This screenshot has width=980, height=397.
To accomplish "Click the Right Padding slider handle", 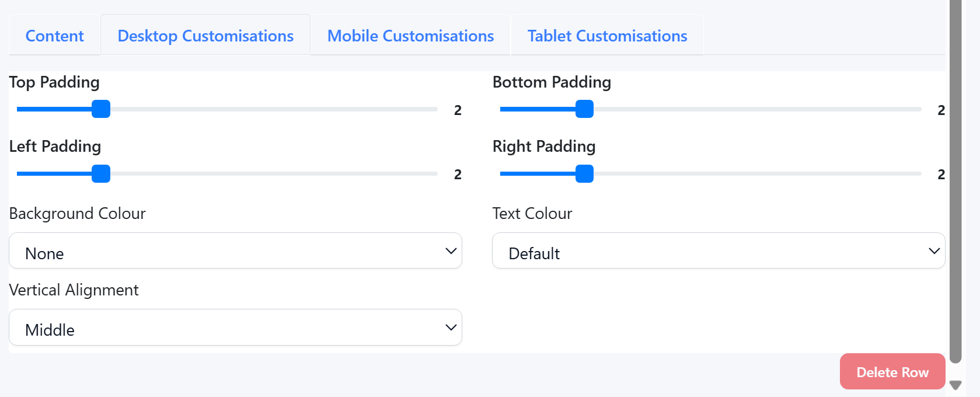I will 584,174.
